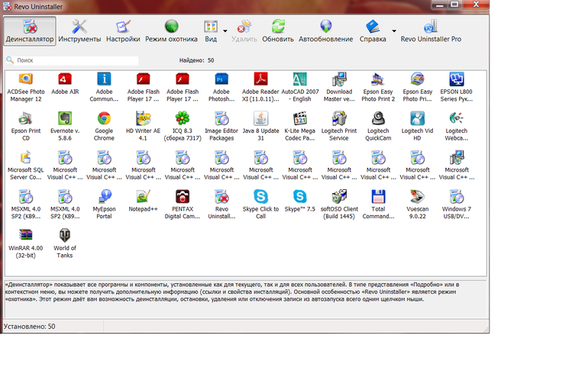This screenshot has width=588, height=367.
Task: Select Google Chrome icon
Action: click(x=104, y=127)
